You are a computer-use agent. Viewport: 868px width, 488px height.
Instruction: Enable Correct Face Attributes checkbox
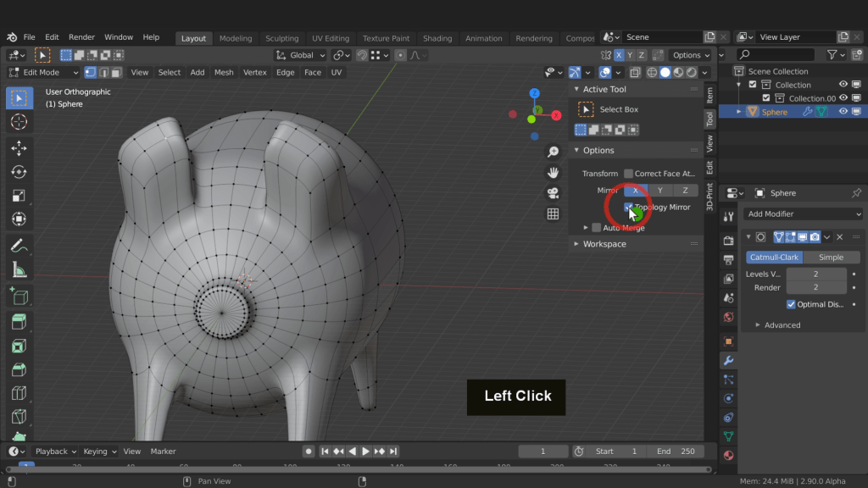628,174
